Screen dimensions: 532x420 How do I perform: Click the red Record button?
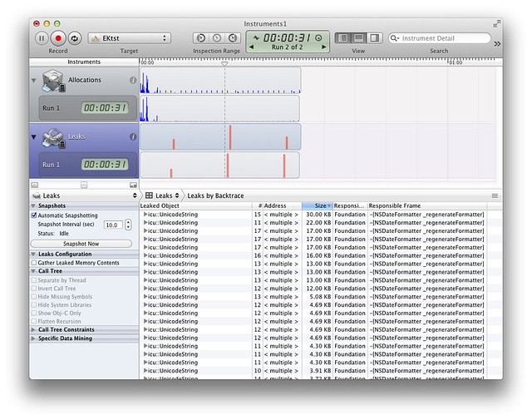tap(58, 38)
